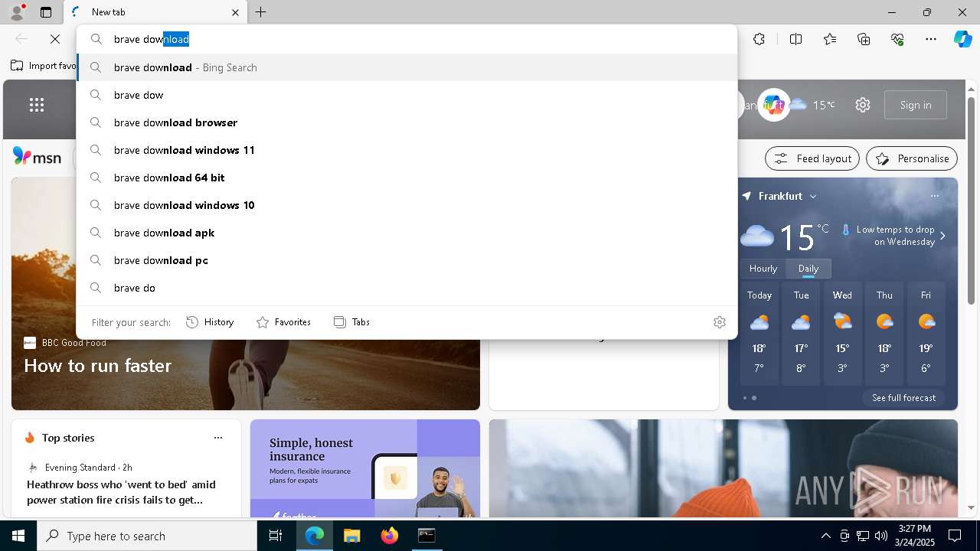Filter search by History
Screen dimensions: 980x551
point(210,322)
